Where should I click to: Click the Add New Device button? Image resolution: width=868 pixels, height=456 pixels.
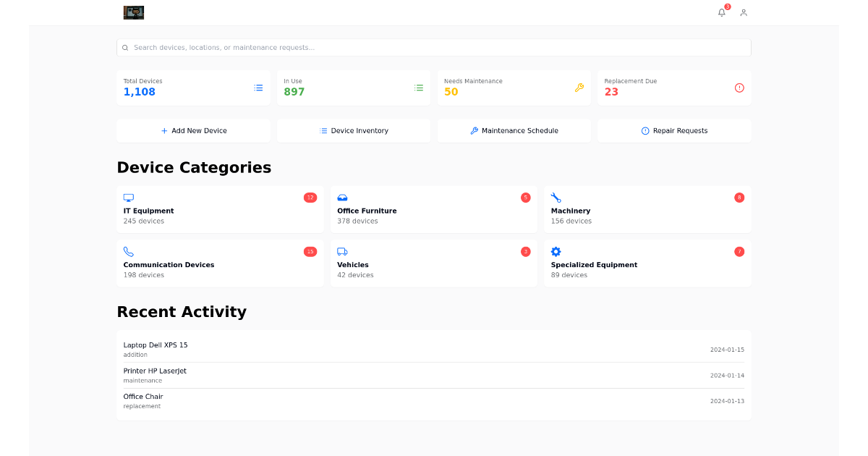(x=193, y=130)
